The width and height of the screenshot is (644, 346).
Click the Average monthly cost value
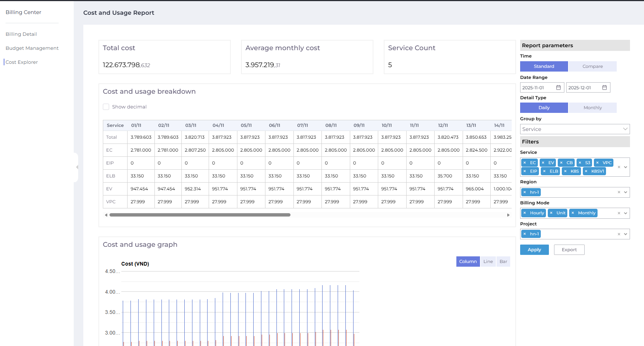[x=263, y=65]
